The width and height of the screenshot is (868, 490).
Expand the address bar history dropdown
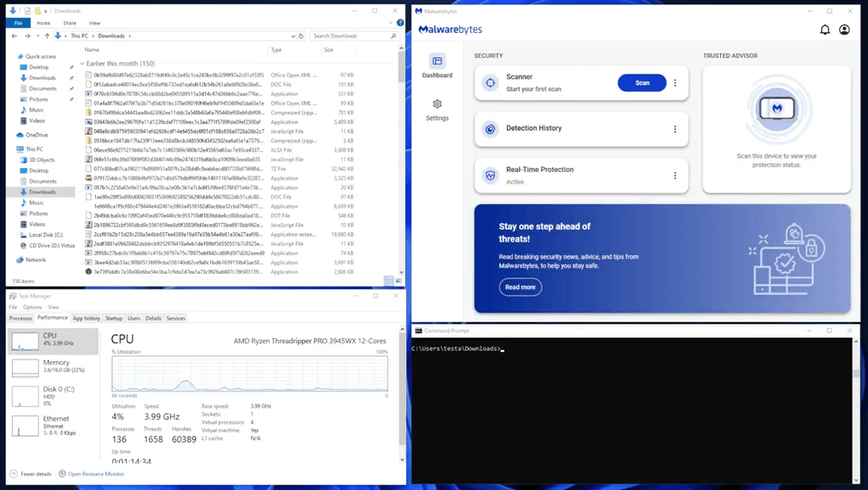(292, 36)
